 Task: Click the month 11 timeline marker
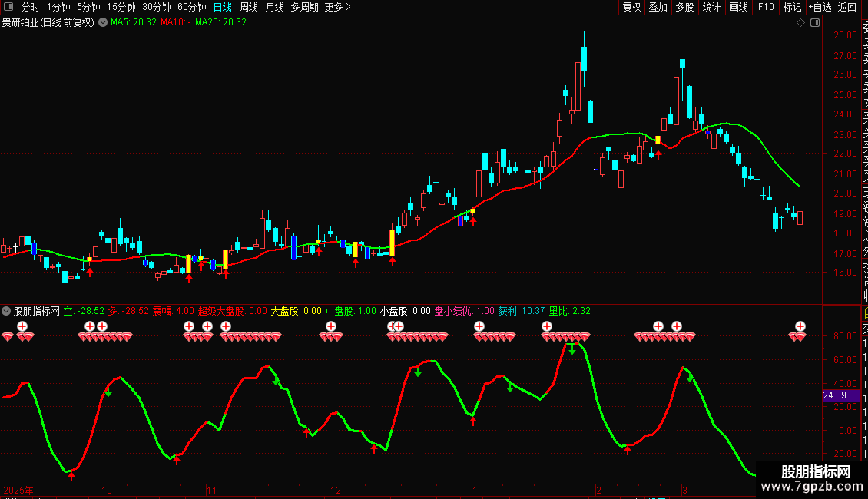click(x=211, y=490)
